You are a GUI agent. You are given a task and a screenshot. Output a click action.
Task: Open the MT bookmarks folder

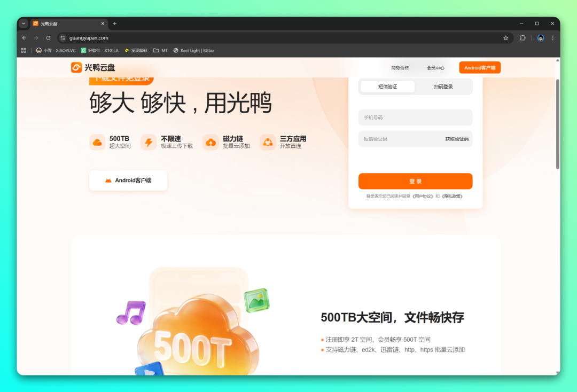pos(160,50)
